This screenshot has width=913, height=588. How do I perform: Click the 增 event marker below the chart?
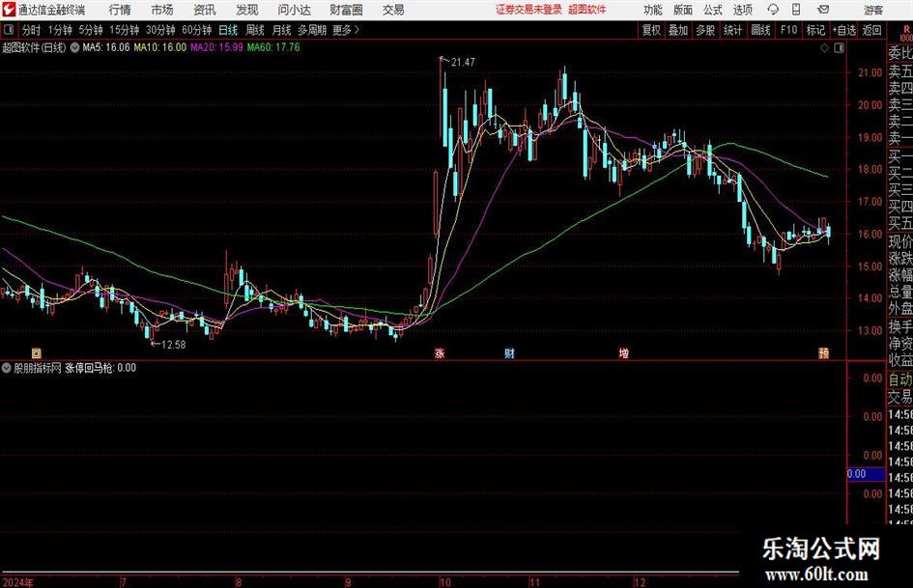pyautogui.click(x=623, y=353)
